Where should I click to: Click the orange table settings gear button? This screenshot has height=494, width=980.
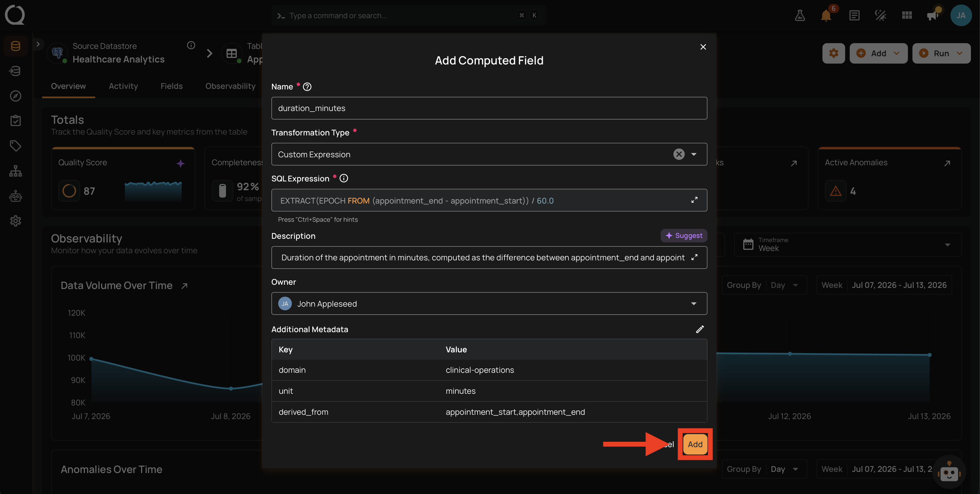(x=834, y=53)
